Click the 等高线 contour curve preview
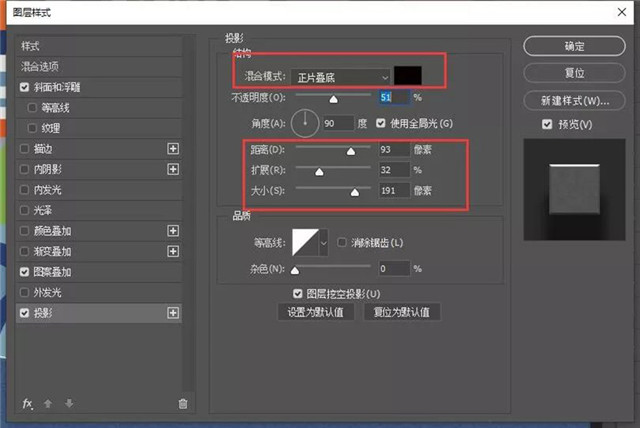The width and height of the screenshot is (640, 428). point(303,243)
